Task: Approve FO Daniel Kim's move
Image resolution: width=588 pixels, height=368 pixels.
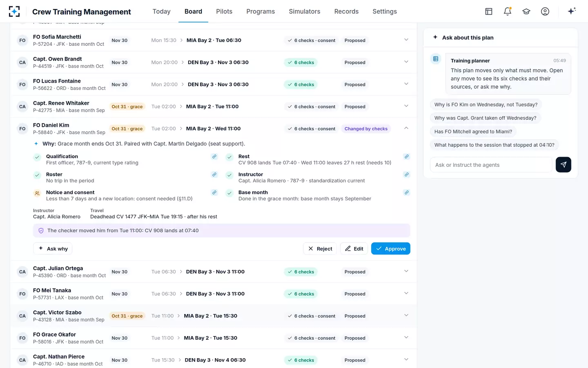Action: coord(391,249)
